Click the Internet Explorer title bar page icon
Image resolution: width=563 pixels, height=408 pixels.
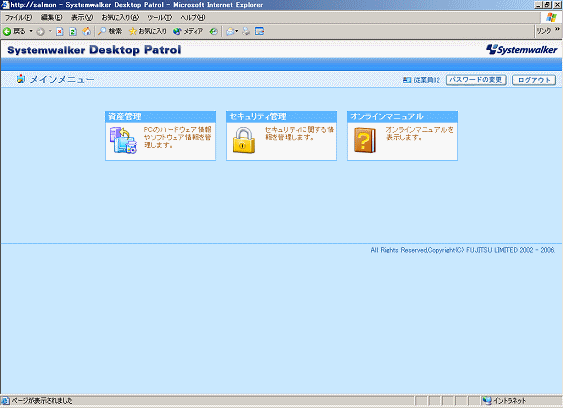5,5
